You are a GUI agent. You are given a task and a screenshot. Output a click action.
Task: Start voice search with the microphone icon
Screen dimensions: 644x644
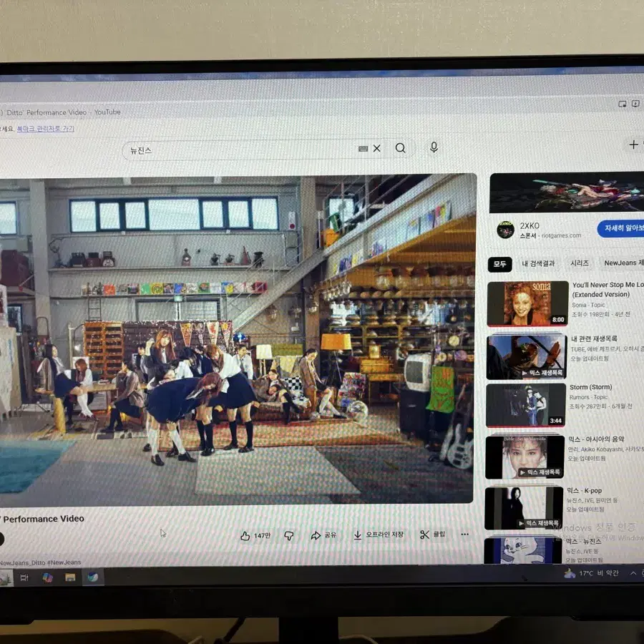434,148
